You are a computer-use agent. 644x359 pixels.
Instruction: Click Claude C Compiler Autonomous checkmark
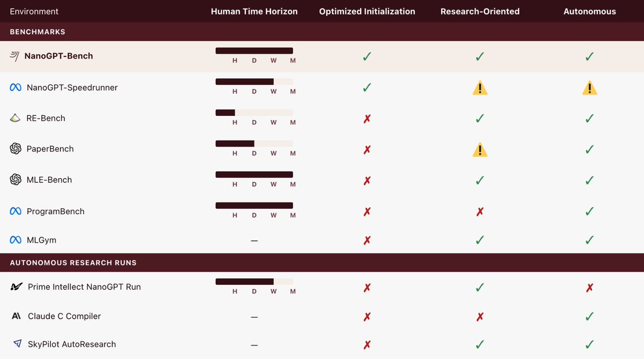point(589,316)
